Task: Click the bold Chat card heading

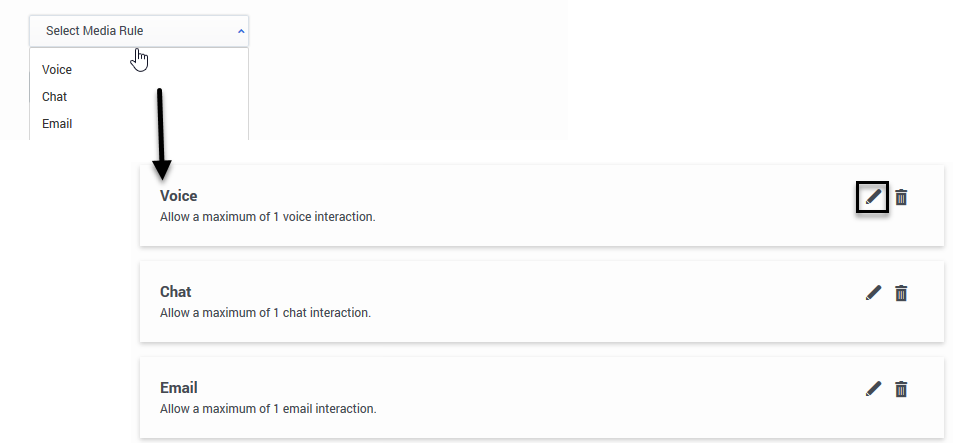Action: 176,292
